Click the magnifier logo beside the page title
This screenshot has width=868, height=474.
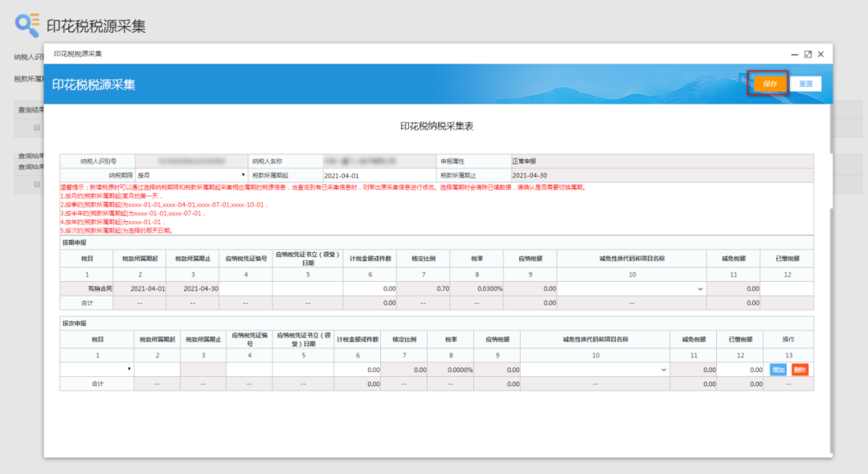(27, 25)
